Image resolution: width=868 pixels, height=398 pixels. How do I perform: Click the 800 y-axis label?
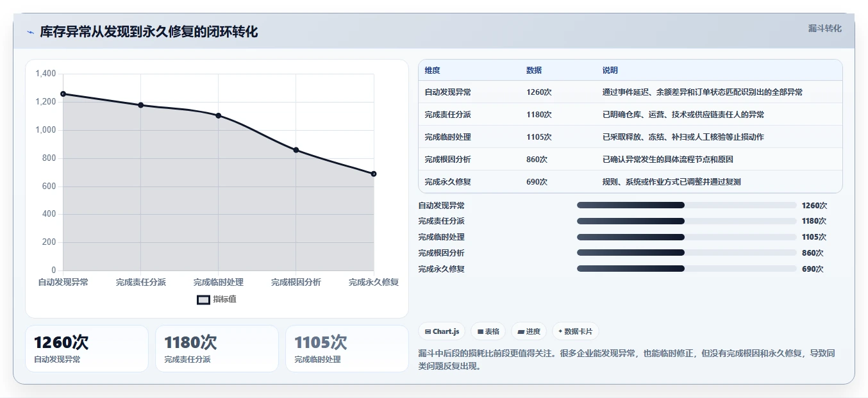(x=49, y=158)
